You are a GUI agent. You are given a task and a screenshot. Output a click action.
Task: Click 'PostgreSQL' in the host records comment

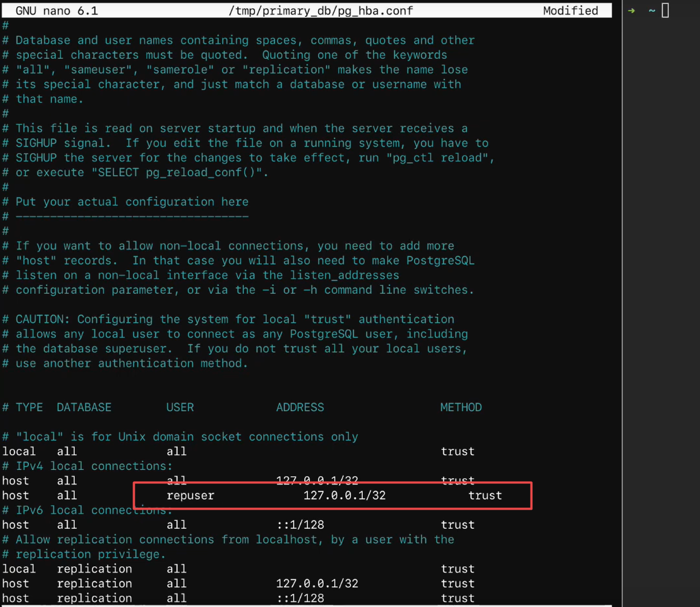[440, 261]
